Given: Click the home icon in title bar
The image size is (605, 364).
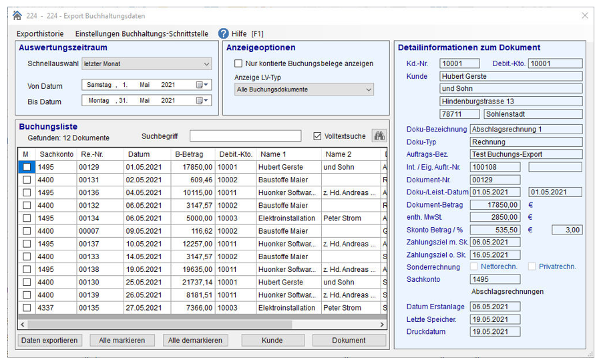Looking at the screenshot, I should [17, 16].
